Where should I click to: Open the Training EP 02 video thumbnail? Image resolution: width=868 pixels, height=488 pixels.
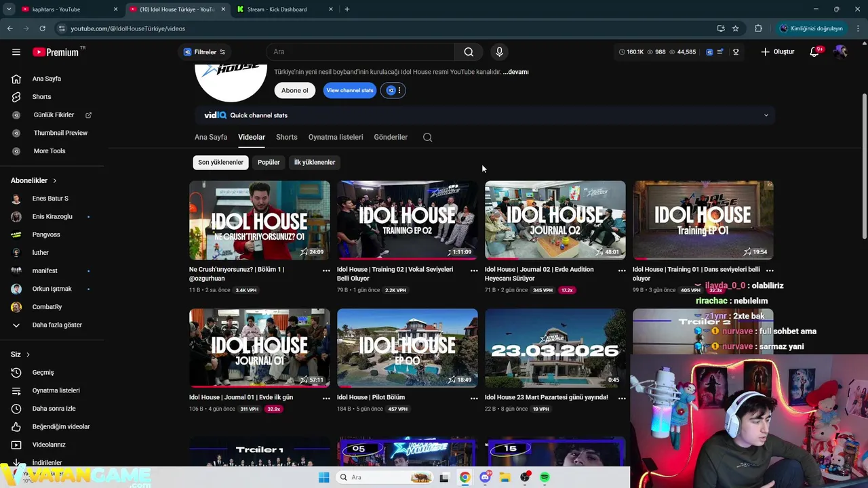pos(408,220)
